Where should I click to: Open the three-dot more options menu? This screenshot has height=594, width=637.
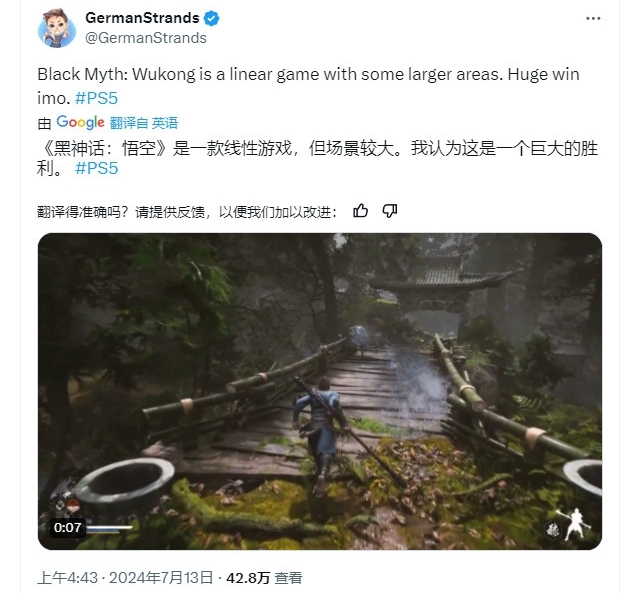[593, 18]
